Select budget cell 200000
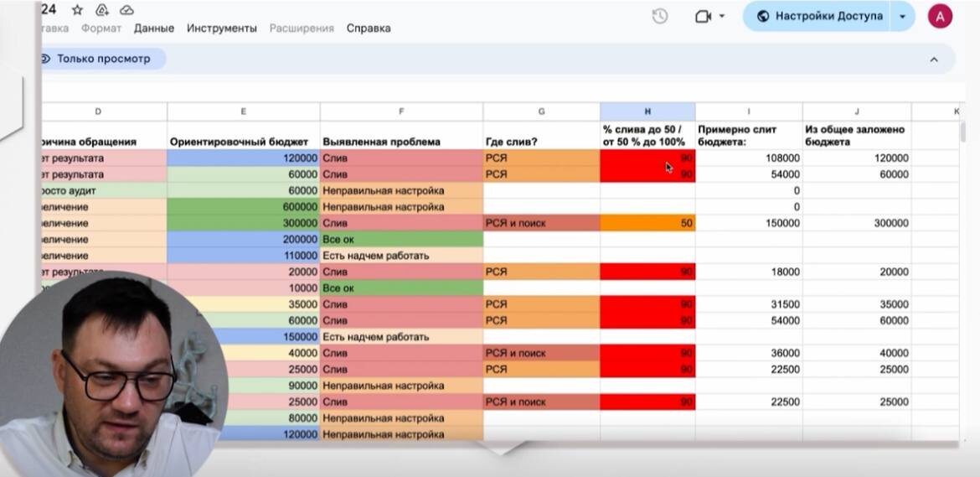 coord(243,240)
